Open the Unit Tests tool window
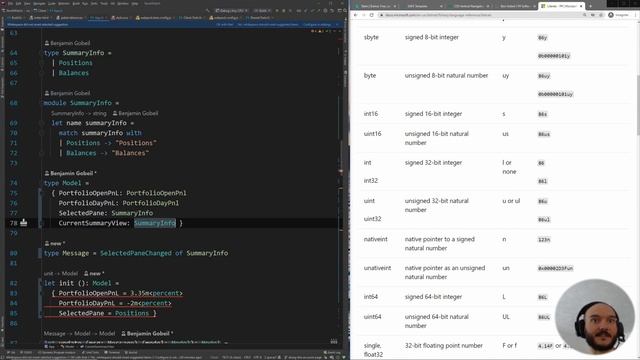This screenshot has height=360, width=640. pyautogui.click(x=90, y=352)
